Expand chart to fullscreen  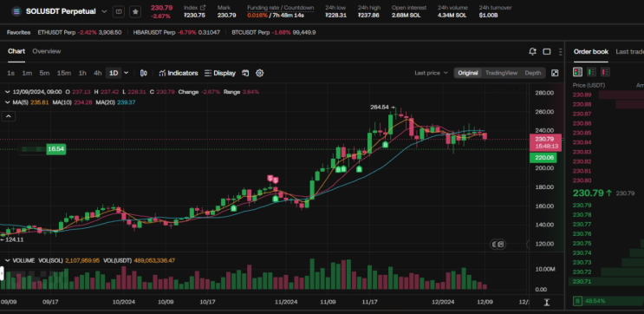[555, 73]
